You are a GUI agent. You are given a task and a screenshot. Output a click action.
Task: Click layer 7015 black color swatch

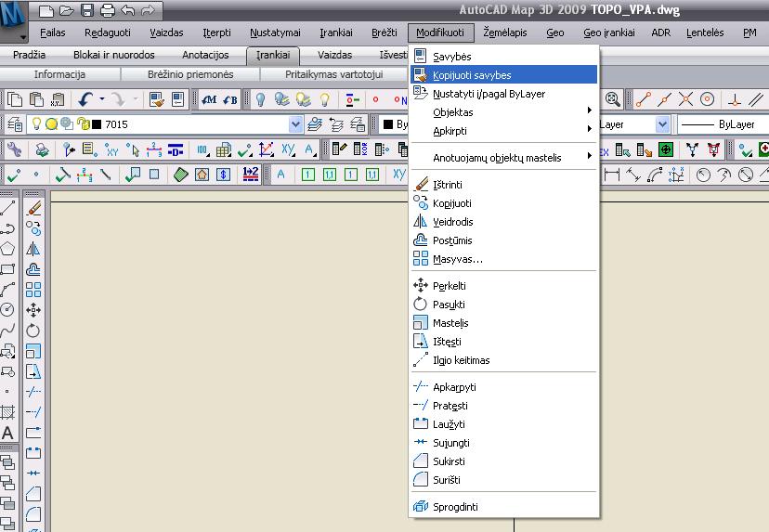point(97,124)
